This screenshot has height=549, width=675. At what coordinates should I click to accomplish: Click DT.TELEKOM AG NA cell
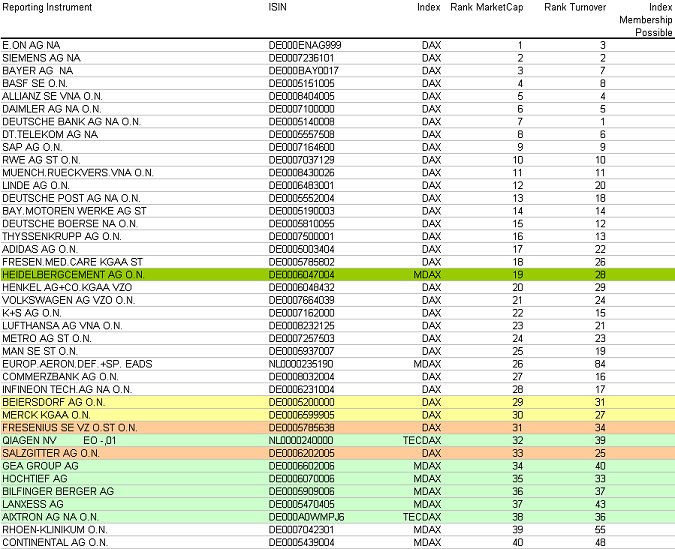pos(50,134)
